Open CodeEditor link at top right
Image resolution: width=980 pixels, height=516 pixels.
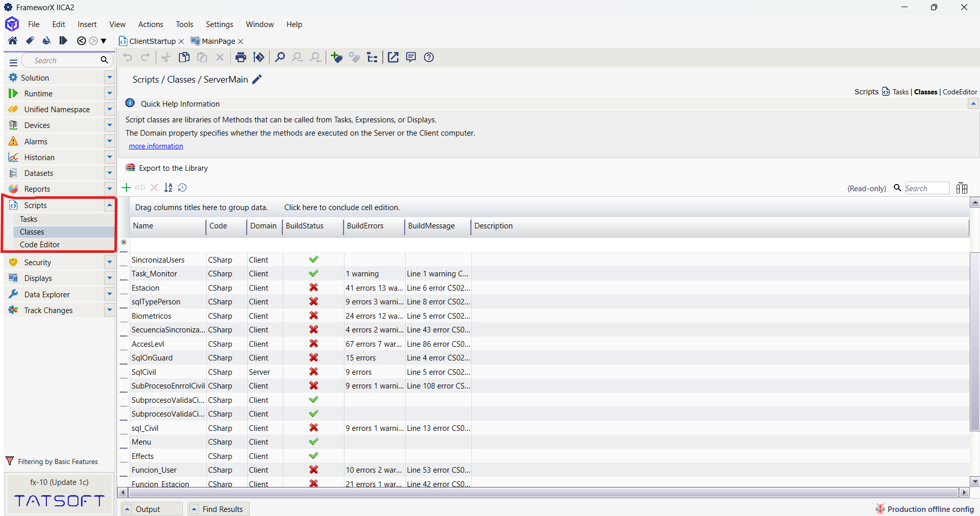tap(960, 92)
